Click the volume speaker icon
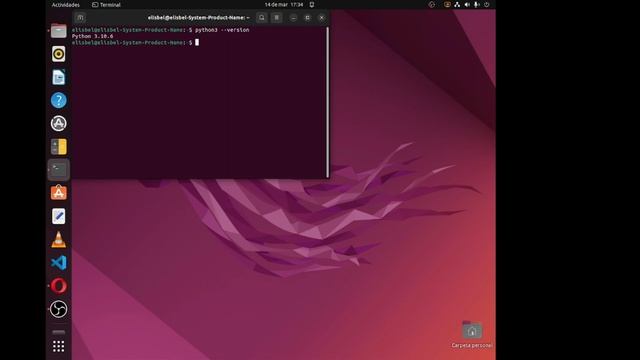This screenshot has width=640, height=360. click(467, 5)
